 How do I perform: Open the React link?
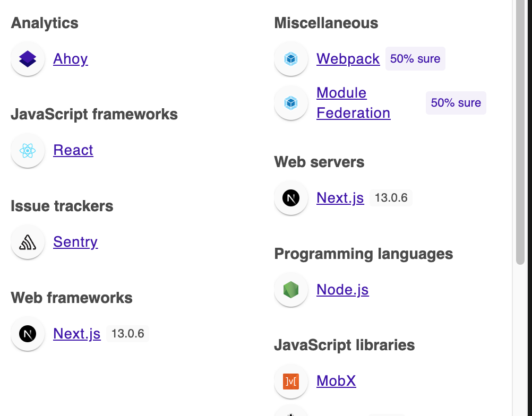[73, 150]
